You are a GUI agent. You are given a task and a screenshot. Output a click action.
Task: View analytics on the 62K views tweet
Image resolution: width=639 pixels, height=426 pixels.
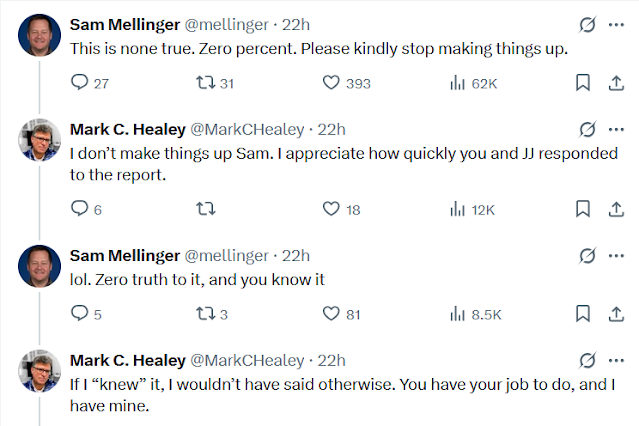[x=459, y=83]
